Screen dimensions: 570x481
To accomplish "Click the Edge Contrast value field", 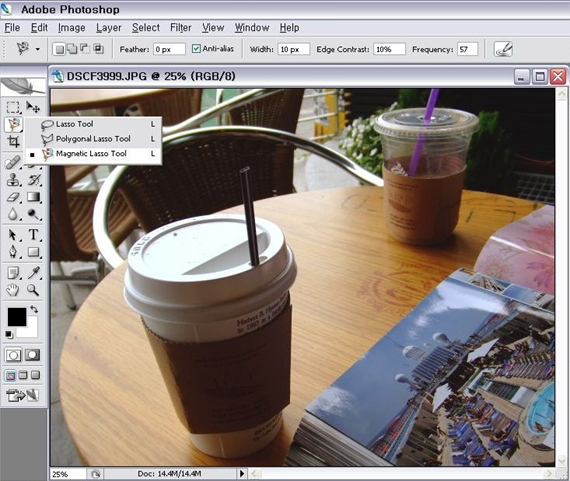I will [389, 49].
